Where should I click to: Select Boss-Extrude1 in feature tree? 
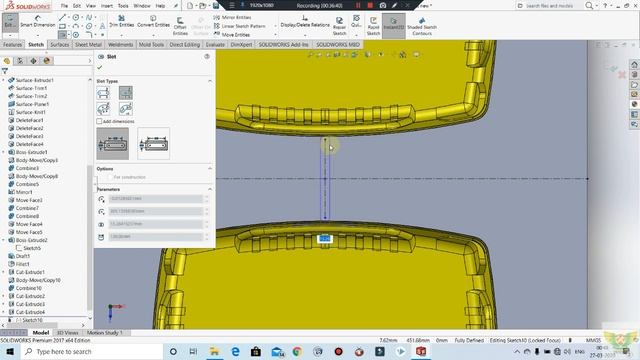click(31, 152)
